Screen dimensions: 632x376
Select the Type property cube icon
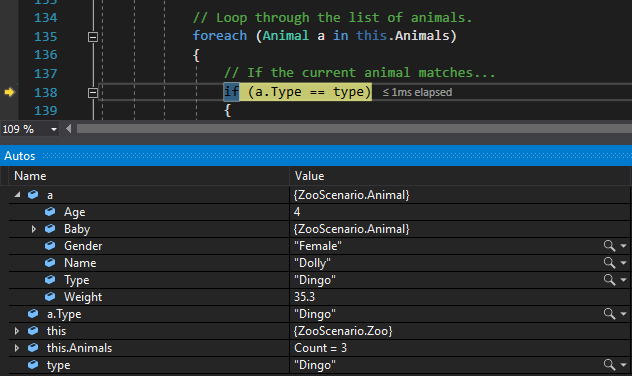(50, 280)
